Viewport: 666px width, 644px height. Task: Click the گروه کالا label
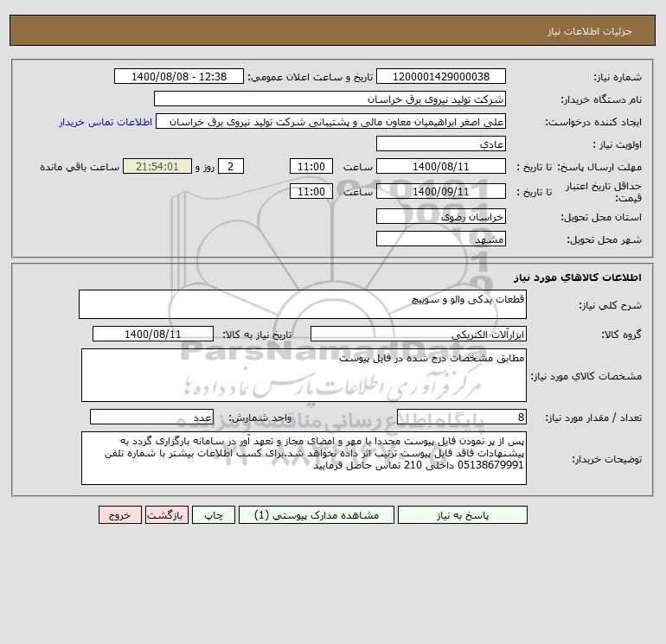tap(621, 335)
